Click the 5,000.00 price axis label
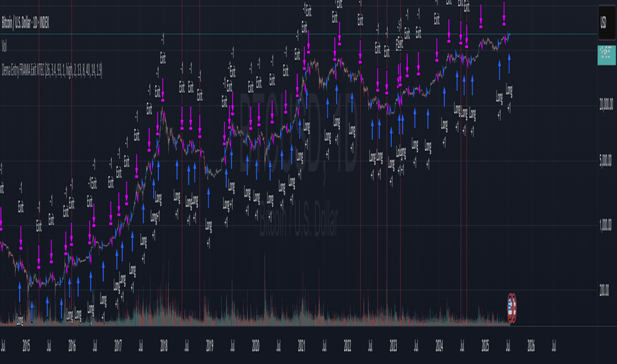 click(606, 161)
